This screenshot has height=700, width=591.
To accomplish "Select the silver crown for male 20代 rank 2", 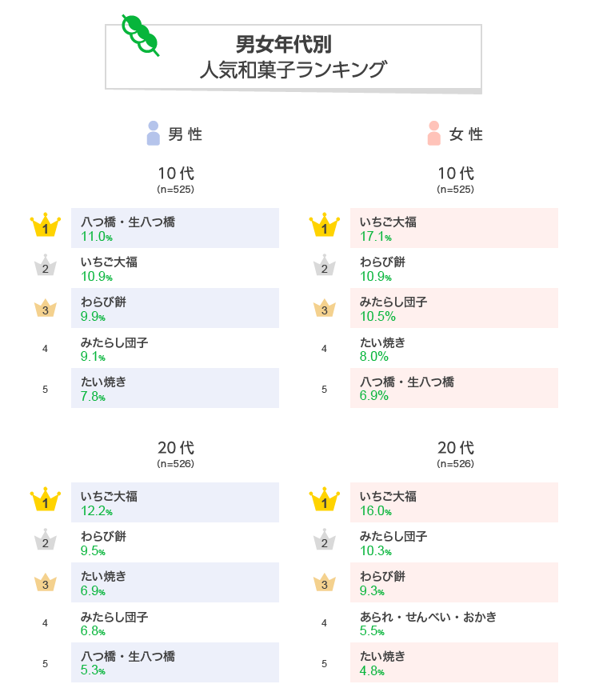I will [x=46, y=542].
